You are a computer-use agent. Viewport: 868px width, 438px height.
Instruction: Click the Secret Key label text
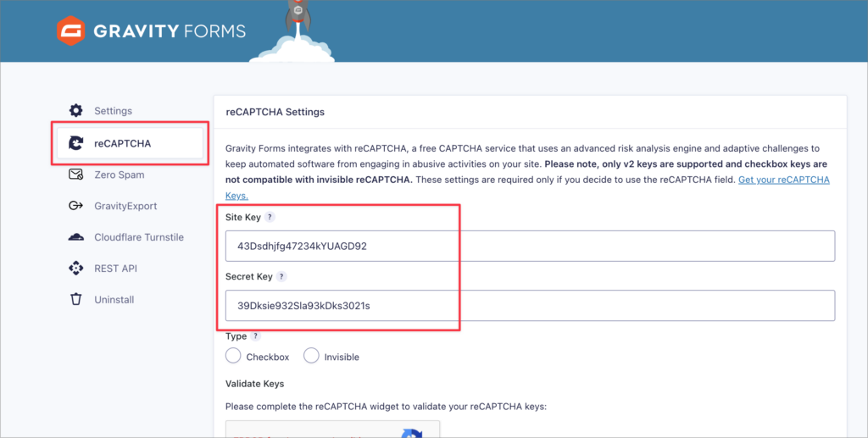pos(248,276)
